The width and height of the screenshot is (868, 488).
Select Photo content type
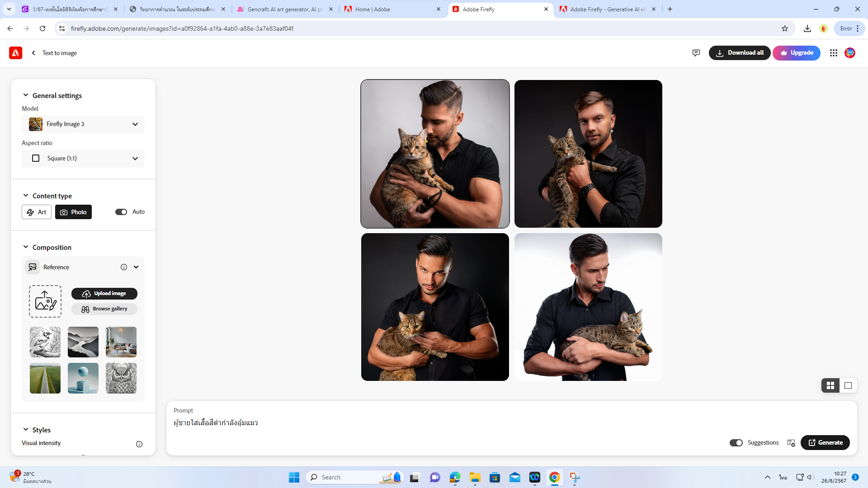pyautogui.click(x=73, y=212)
